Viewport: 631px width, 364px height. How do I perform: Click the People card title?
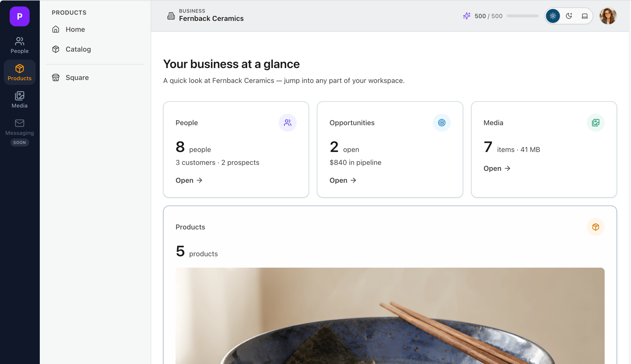pos(187,123)
